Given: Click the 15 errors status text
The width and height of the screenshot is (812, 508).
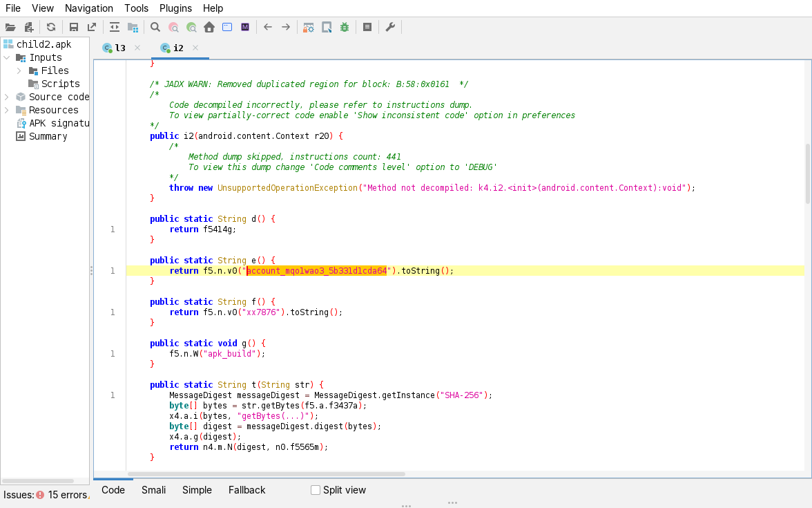Looking at the screenshot, I should point(68,495).
